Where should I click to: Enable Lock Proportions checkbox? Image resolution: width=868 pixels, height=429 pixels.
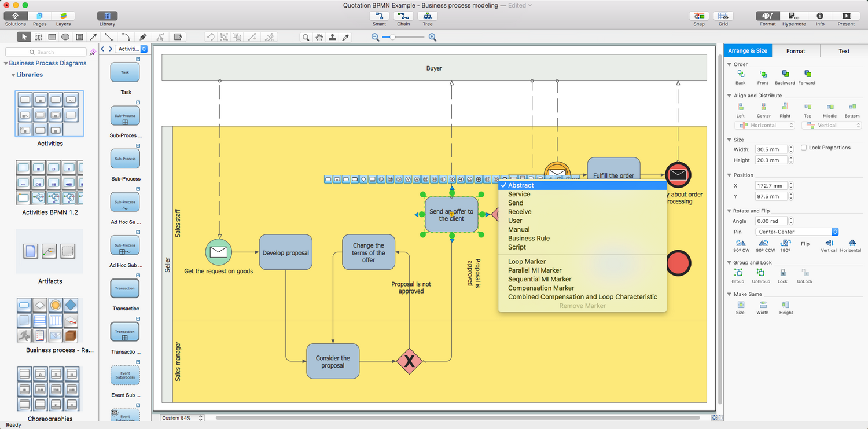804,148
